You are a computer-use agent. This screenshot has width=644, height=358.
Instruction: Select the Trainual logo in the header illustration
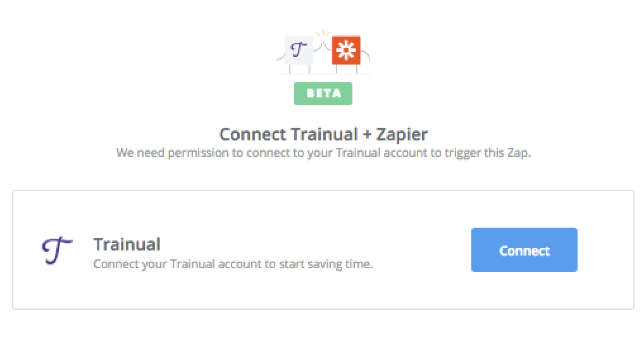pos(299,50)
